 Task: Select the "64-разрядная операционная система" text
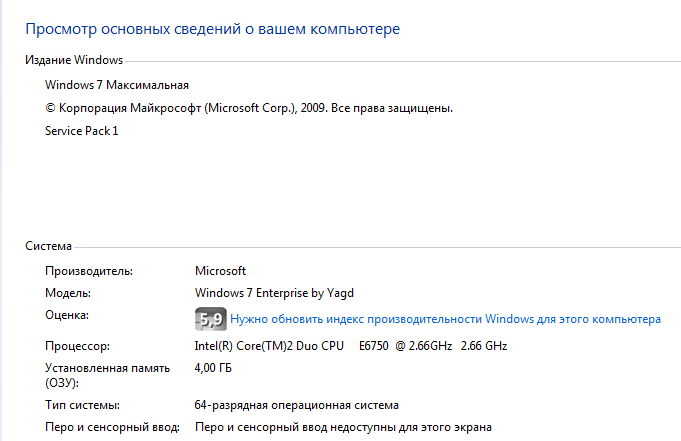296,405
